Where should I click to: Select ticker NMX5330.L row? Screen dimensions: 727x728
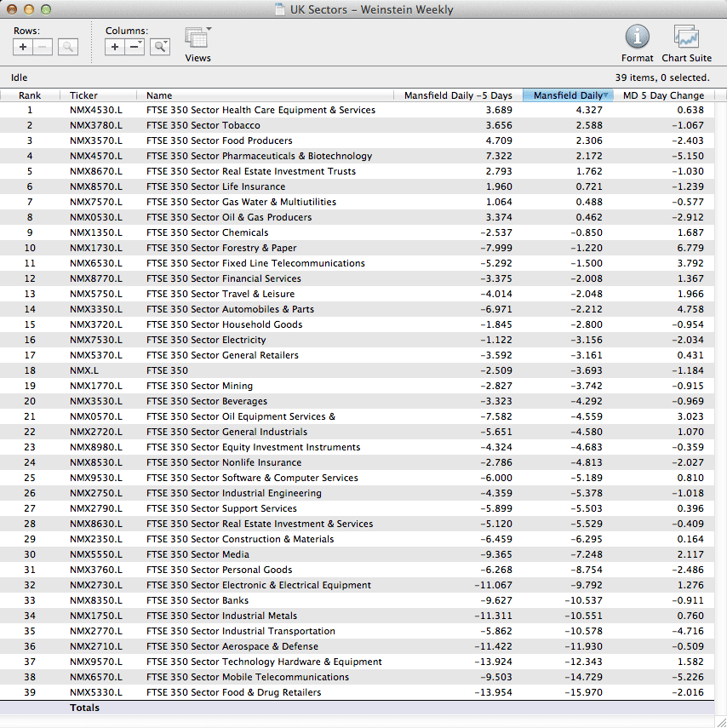[x=95, y=692]
